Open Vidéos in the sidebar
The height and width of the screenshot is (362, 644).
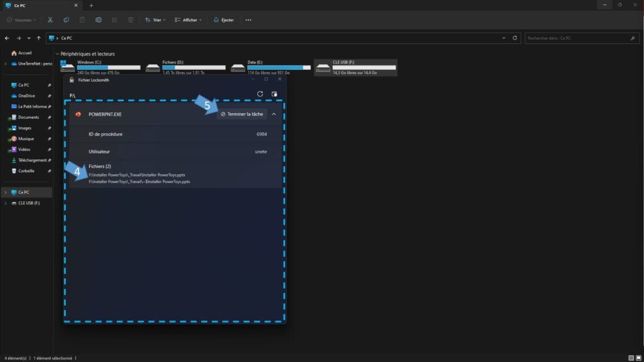[24, 150]
